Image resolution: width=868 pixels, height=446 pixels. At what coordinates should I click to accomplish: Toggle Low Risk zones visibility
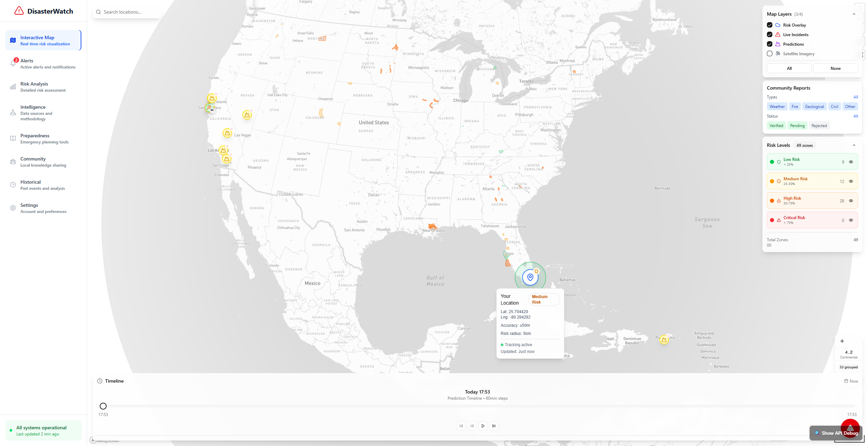point(851,162)
